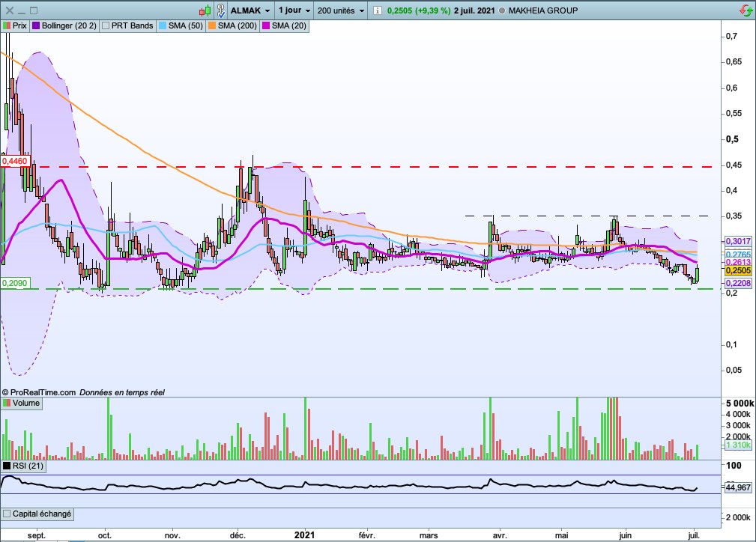756x542 pixels.
Task: Click the red-green refresh arrows icon
Action: 746,10
